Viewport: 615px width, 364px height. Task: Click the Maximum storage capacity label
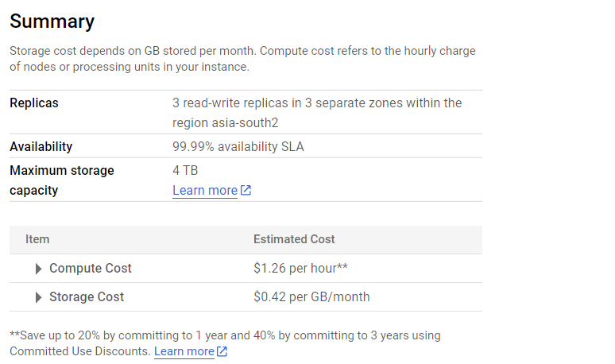[62, 180]
